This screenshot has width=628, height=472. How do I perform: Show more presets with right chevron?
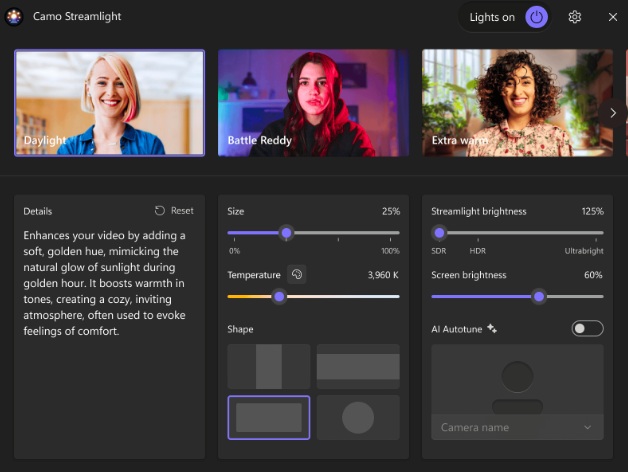(613, 113)
